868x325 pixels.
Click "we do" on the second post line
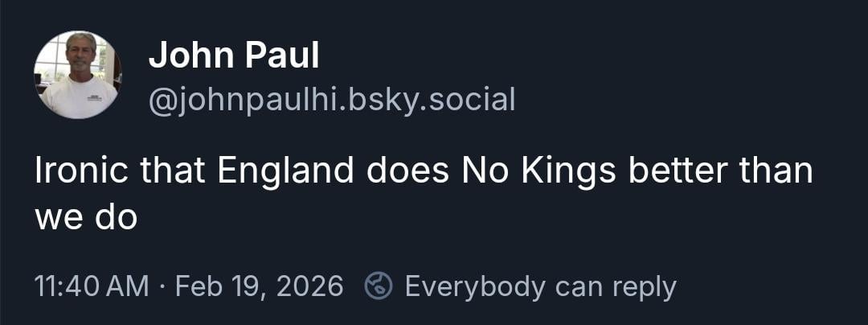click(85, 217)
